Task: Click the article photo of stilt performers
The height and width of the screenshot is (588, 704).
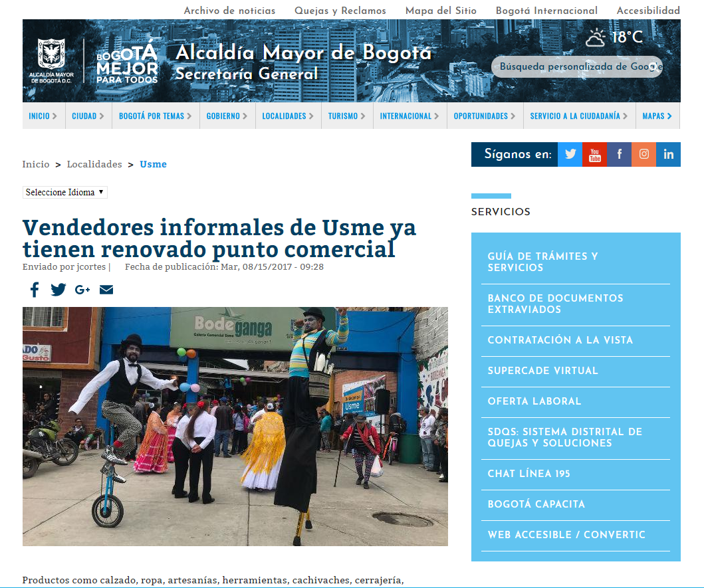Action: (x=235, y=426)
